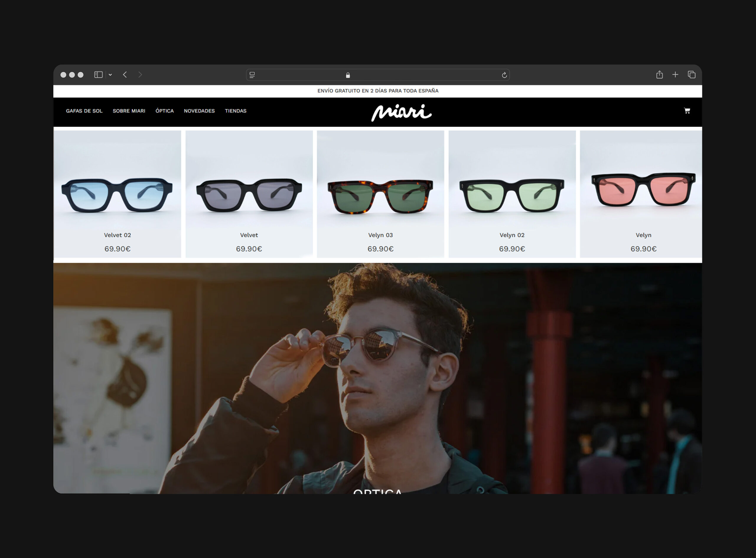Open the TIENDAS page link

(236, 111)
